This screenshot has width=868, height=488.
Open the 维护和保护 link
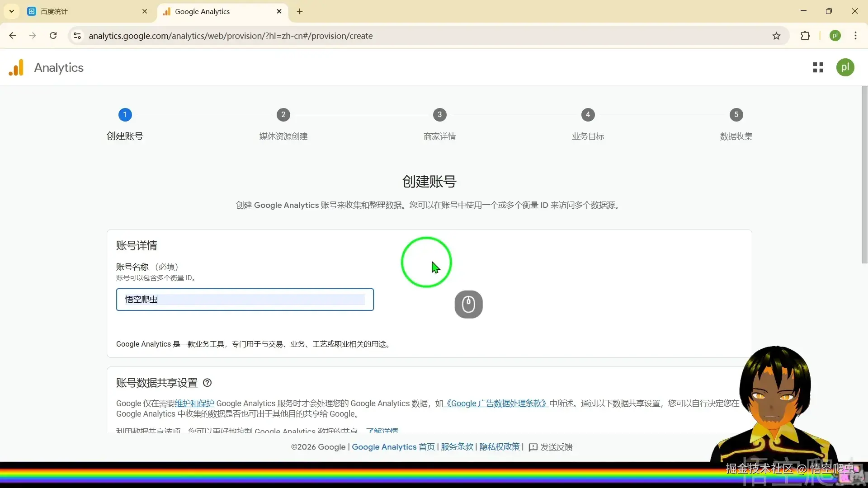pos(194,404)
